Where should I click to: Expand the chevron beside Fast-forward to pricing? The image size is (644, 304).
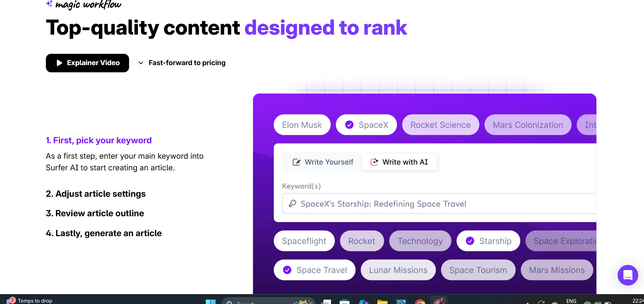point(141,63)
